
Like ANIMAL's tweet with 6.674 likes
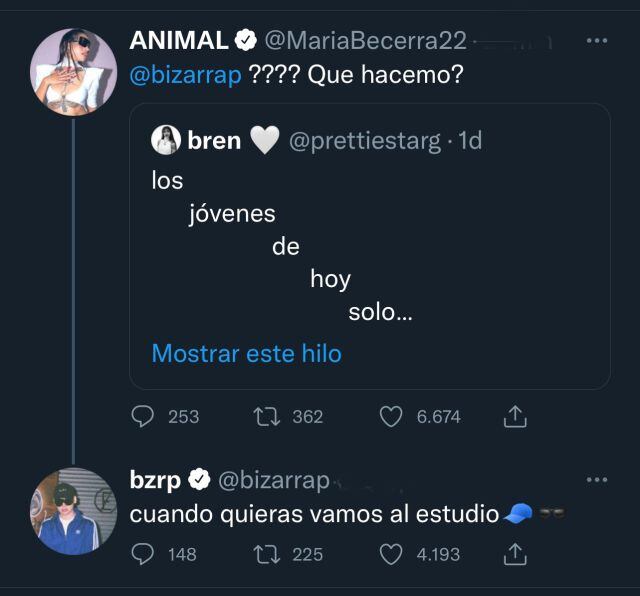point(391,417)
